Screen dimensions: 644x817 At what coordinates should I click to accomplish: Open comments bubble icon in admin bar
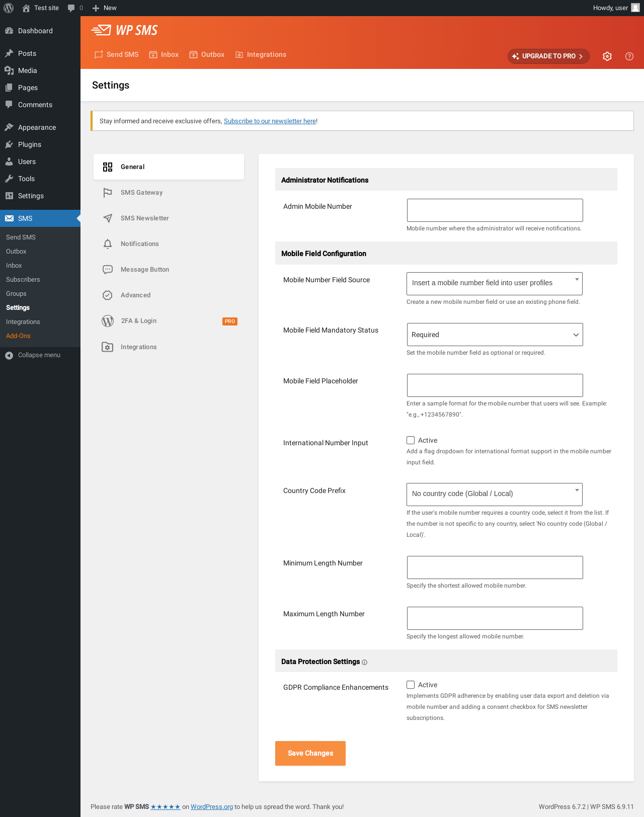[71, 8]
